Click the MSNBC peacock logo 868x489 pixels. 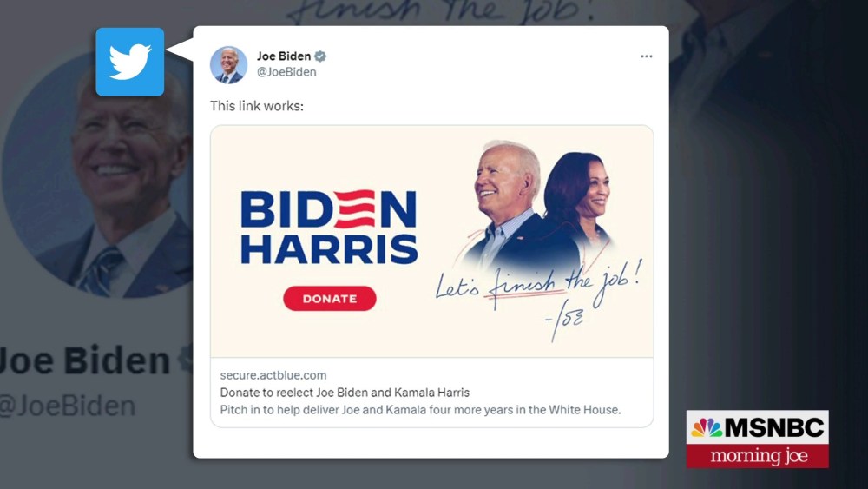coord(707,427)
